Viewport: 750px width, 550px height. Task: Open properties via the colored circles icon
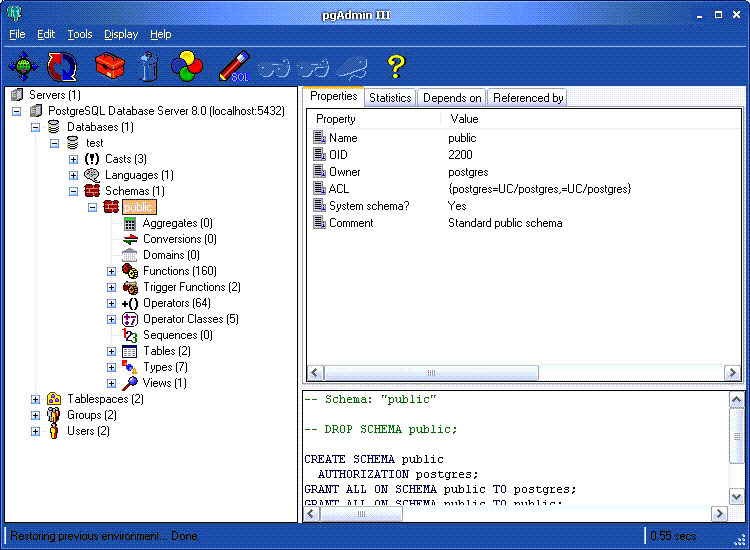(x=187, y=67)
